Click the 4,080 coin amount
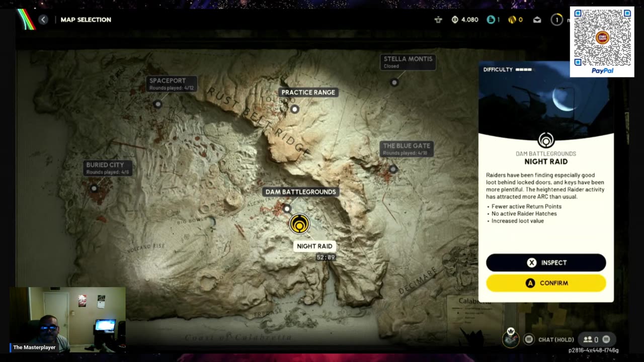The height and width of the screenshot is (362, 644). pyautogui.click(x=469, y=20)
